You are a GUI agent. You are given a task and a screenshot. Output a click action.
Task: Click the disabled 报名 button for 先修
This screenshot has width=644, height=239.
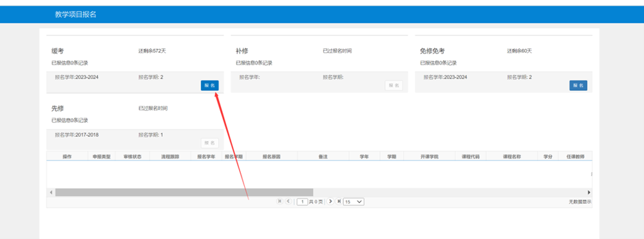point(209,143)
